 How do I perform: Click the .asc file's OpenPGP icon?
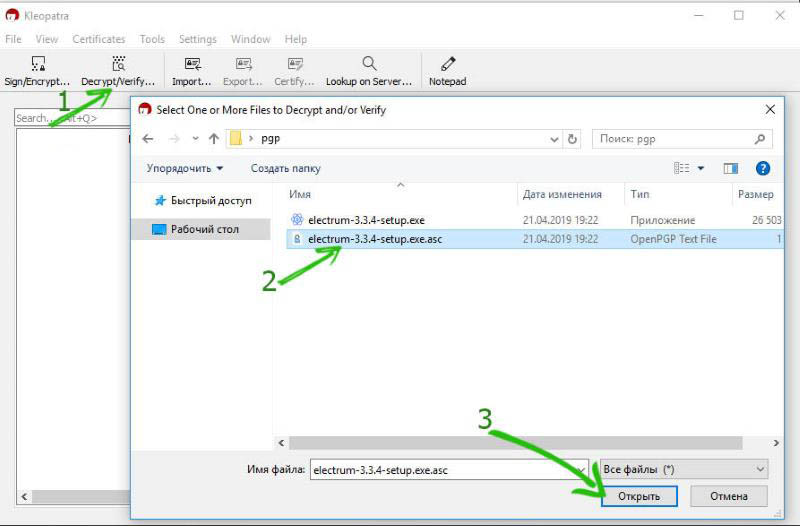tap(297, 239)
